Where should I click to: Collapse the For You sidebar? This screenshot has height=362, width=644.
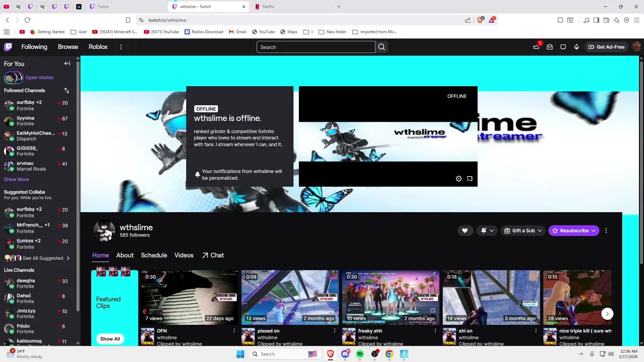coord(67,63)
